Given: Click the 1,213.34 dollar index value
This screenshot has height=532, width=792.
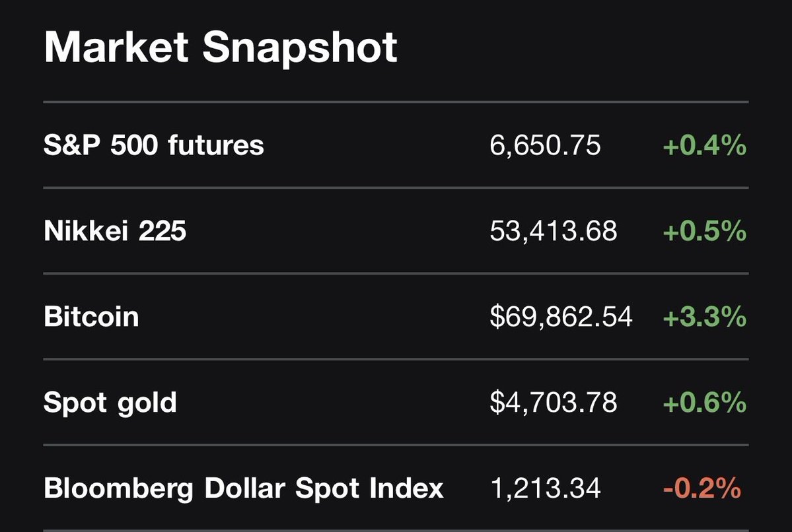Looking at the screenshot, I should click(546, 488).
